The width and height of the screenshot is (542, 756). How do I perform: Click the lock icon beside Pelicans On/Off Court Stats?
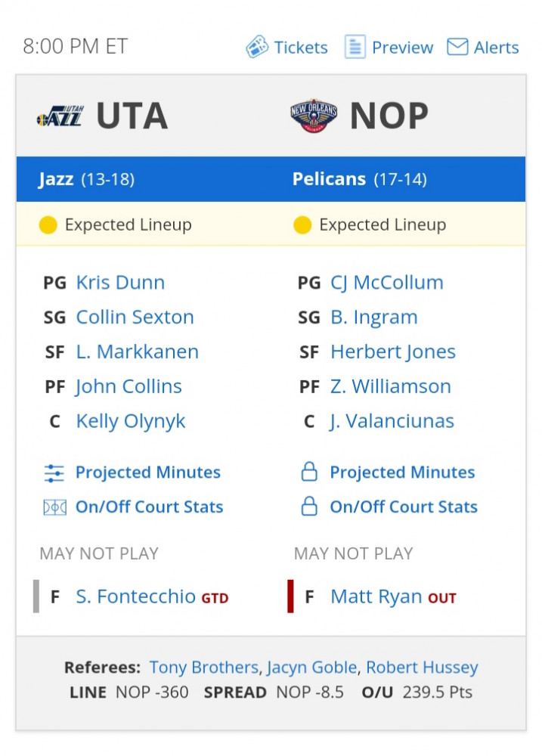tap(309, 507)
